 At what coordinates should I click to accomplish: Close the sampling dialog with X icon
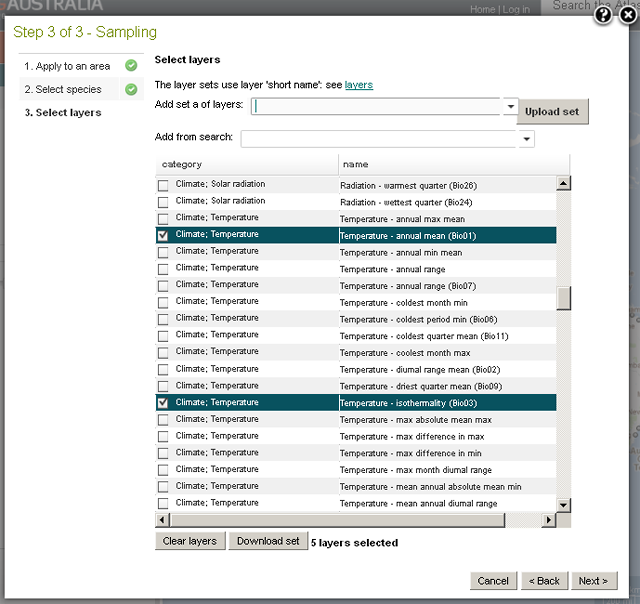tap(627, 14)
